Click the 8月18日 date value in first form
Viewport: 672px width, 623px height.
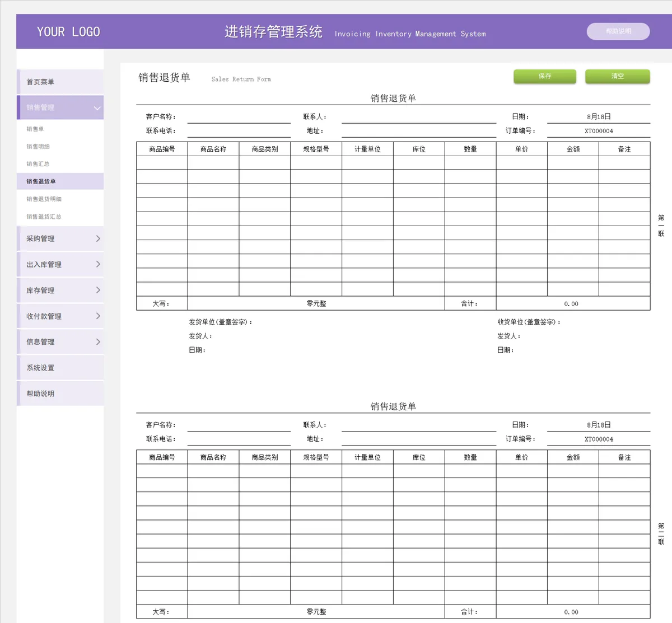point(599,116)
